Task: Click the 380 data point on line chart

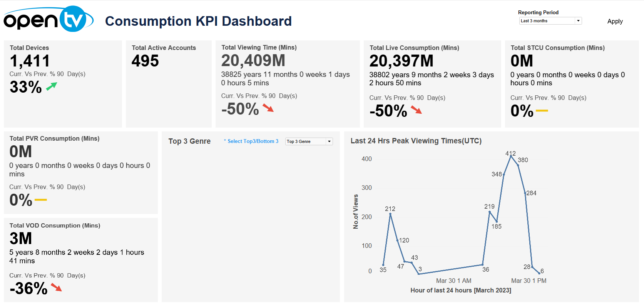Action: coord(518,165)
